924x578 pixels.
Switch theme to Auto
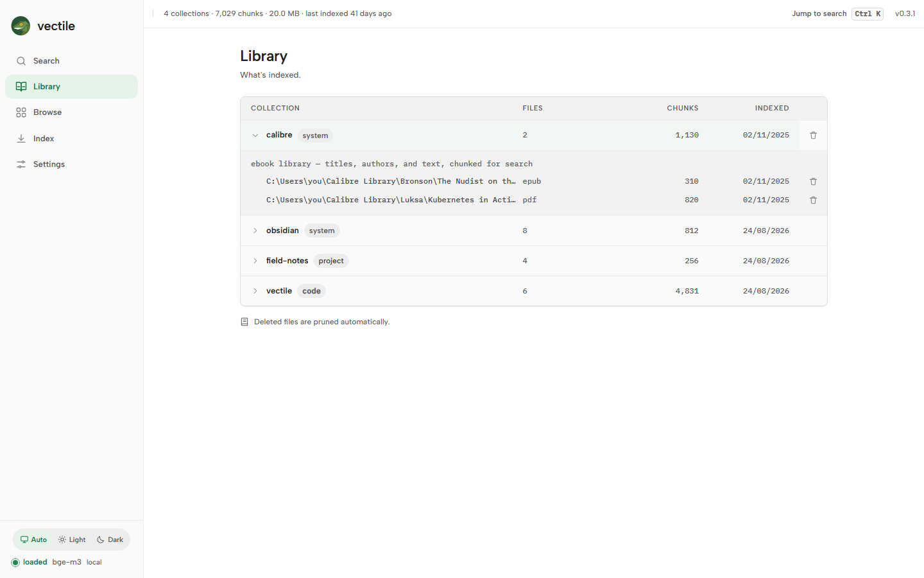pos(33,539)
